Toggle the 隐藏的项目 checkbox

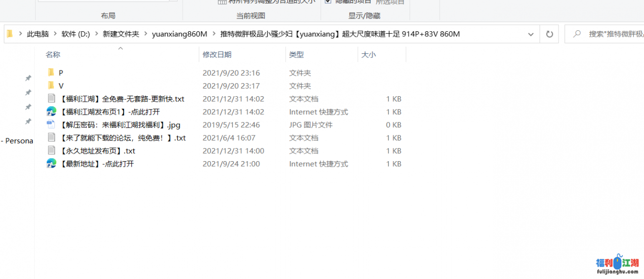pyautogui.click(x=328, y=2)
